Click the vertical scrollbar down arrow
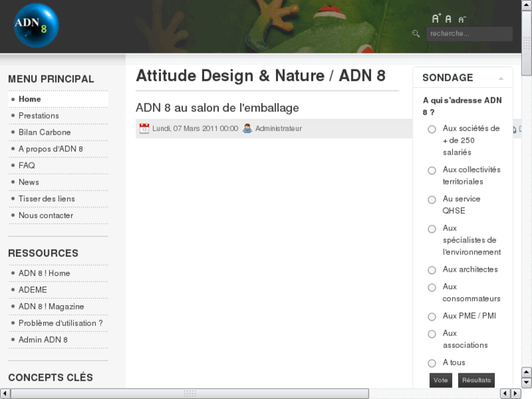This screenshot has height=399, width=532. pyautogui.click(x=527, y=383)
